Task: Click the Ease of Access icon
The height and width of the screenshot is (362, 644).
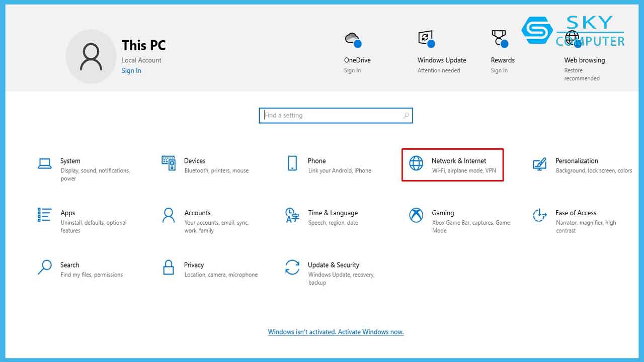Action: tap(539, 215)
